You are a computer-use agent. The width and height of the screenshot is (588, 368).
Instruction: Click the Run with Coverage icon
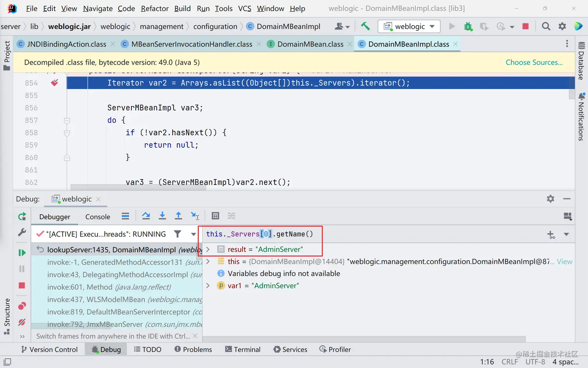[484, 26]
